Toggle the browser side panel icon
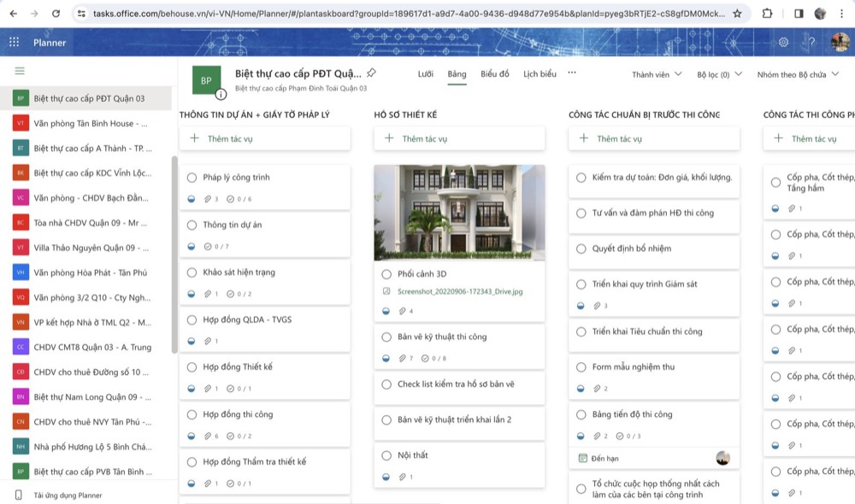855x504 pixels. [x=799, y=14]
